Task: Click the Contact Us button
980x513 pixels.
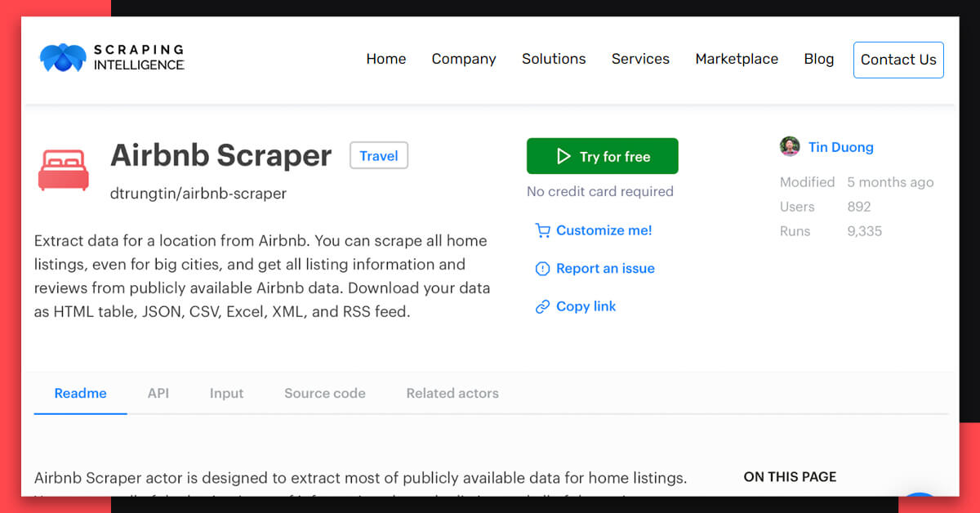Action: [898, 60]
